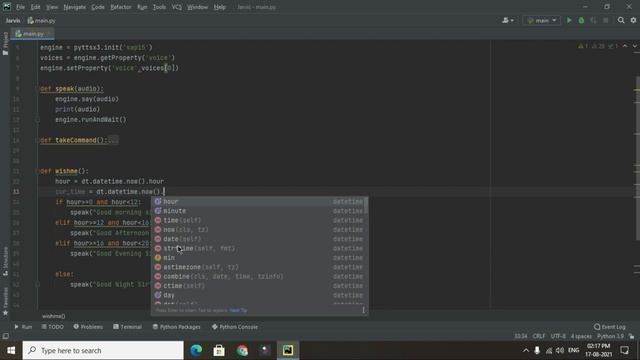This screenshot has height=360, width=640.
Task: Click the user account icon in toolbar
Action: point(508,20)
